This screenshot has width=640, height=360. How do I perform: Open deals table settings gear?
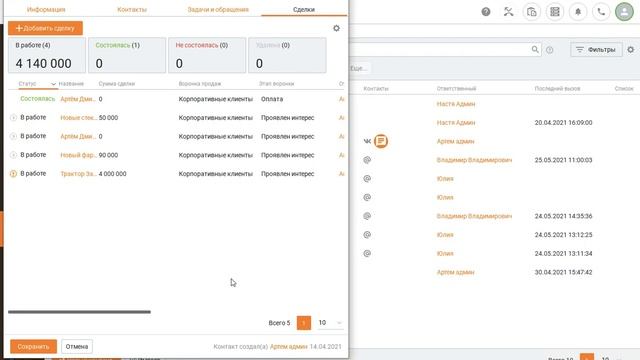pyautogui.click(x=336, y=28)
